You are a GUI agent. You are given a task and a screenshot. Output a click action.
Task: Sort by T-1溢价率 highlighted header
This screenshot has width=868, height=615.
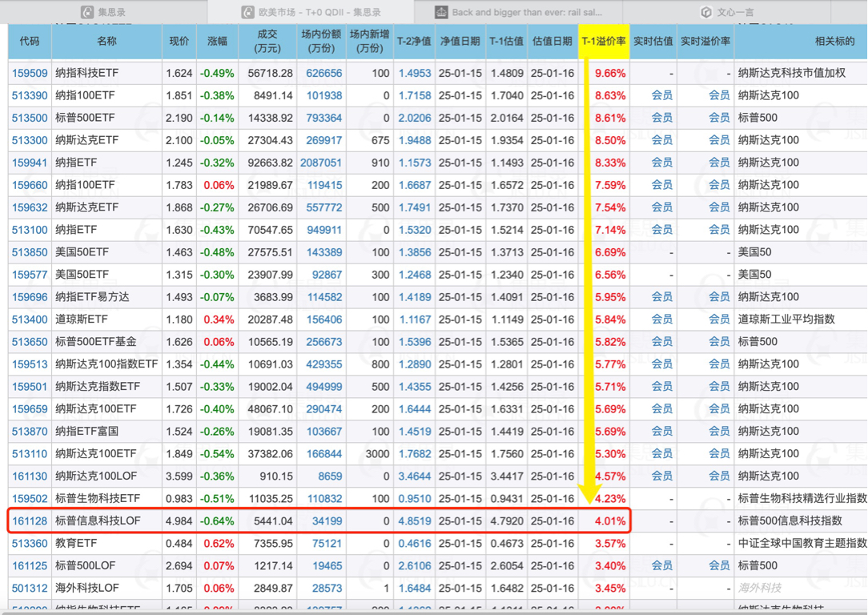click(x=604, y=41)
